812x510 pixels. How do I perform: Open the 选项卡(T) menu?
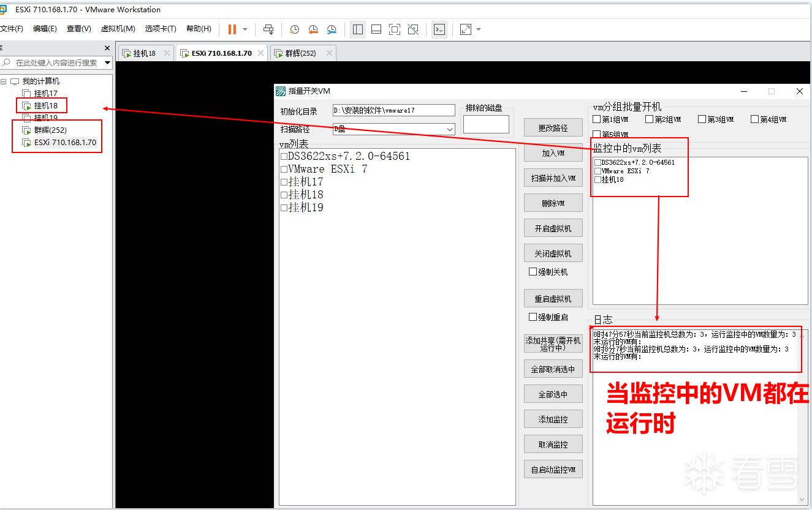click(x=161, y=29)
